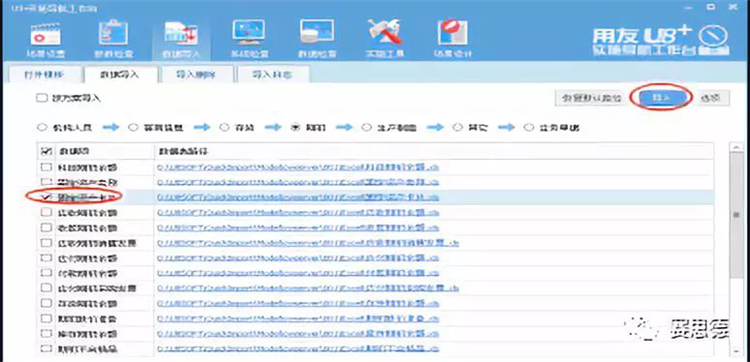Select the 财务 radio button
This screenshot has height=362, width=750.
[296, 128]
